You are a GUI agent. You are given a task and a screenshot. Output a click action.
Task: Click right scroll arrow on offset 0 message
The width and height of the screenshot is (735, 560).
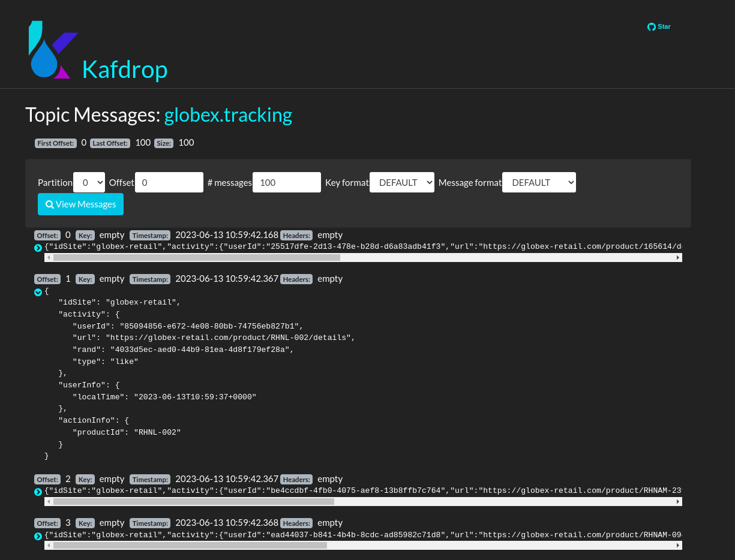(678, 257)
